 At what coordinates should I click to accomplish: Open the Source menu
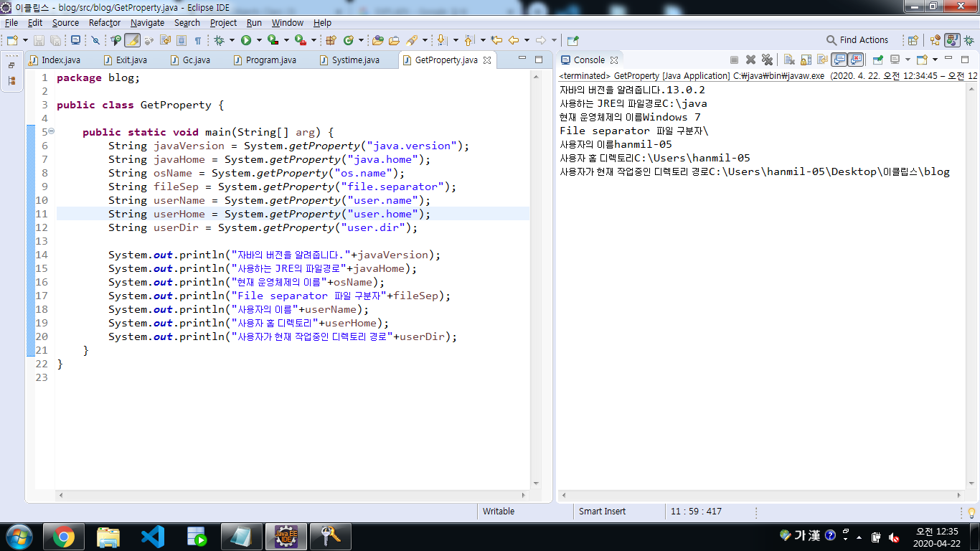tap(65, 22)
